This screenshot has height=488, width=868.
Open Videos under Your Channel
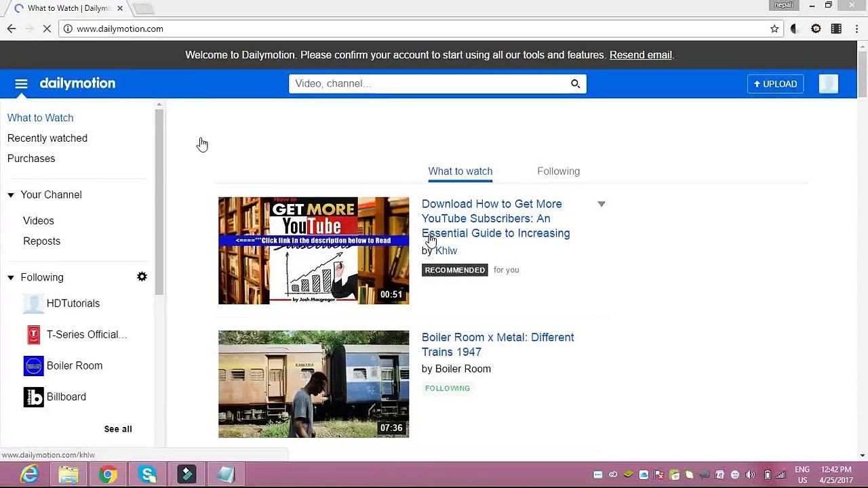click(39, 221)
